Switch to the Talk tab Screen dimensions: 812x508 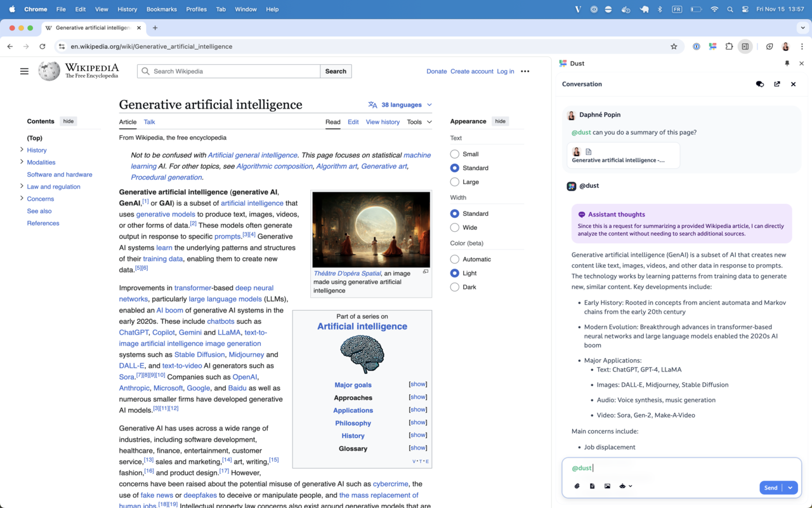[149, 122]
